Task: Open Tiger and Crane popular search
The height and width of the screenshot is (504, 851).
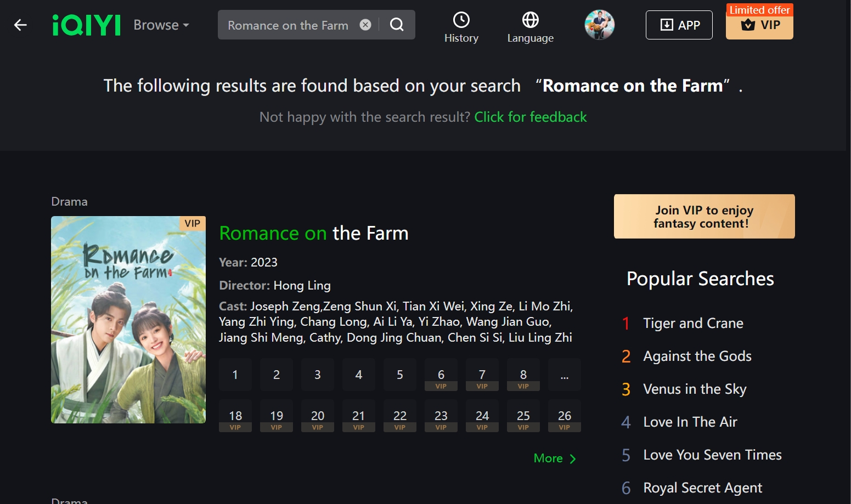Action: pyautogui.click(x=693, y=323)
